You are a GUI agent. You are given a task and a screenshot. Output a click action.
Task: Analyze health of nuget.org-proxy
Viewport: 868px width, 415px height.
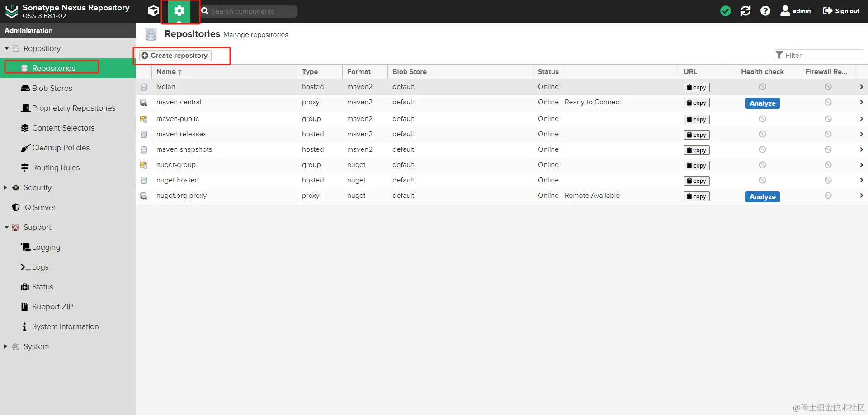pos(762,197)
